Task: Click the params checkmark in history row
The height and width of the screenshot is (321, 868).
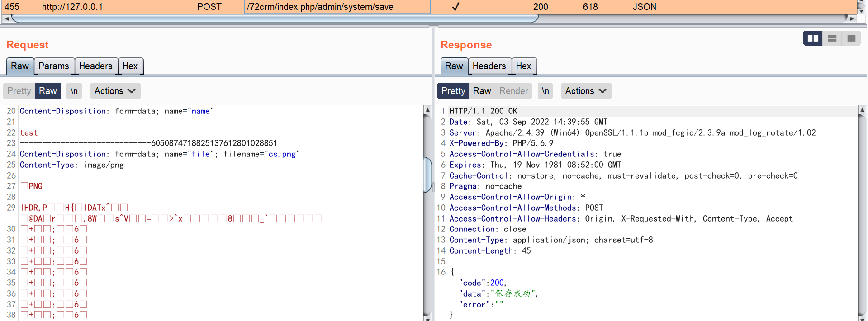Action: point(456,7)
